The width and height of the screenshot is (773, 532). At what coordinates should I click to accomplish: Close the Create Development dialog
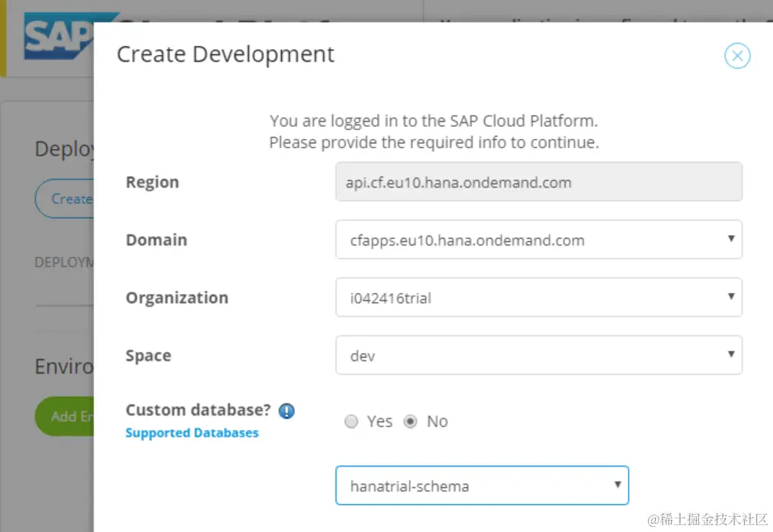[737, 56]
